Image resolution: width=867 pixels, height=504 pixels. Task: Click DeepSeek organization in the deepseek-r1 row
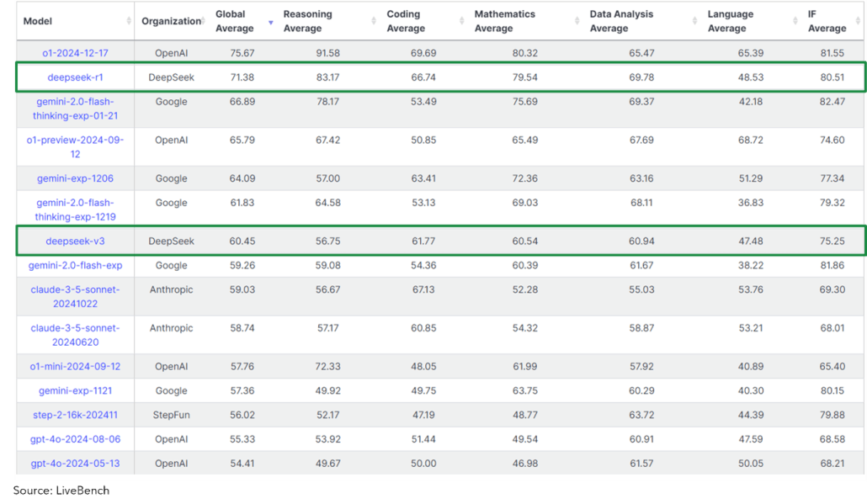(x=172, y=77)
